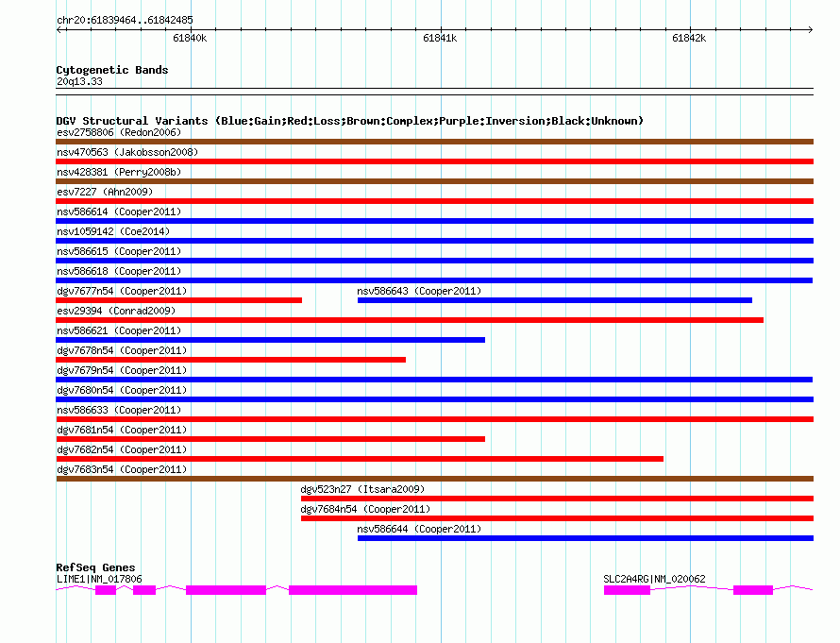The image size is (840, 643).
Task: Select the largest LIME1 magenta exon block
Action: tap(353, 590)
